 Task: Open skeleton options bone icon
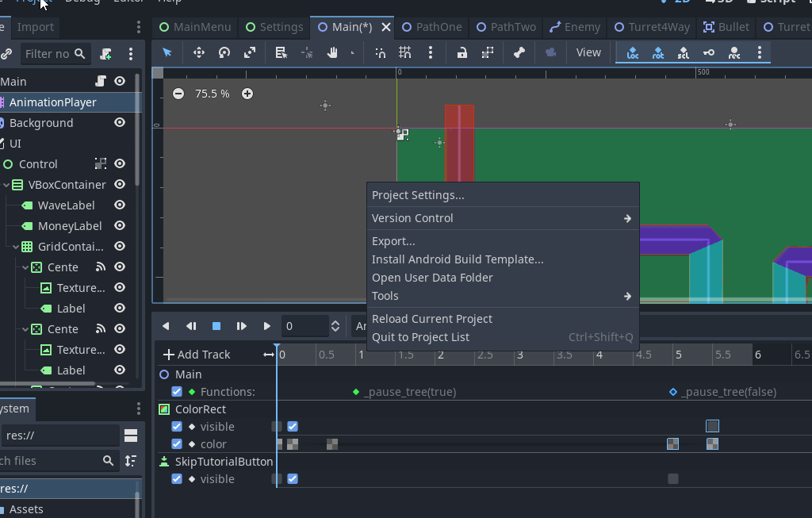(519, 52)
